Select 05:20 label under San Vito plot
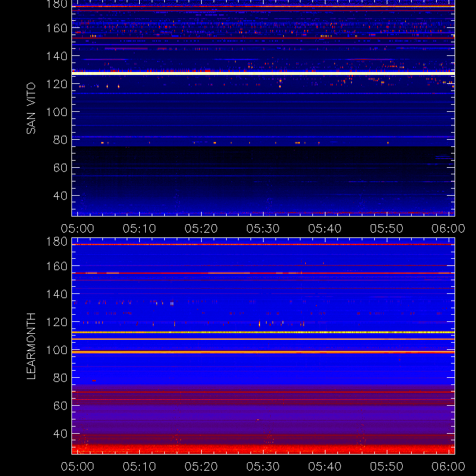This screenshot has width=476, height=476. click(x=201, y=228)
